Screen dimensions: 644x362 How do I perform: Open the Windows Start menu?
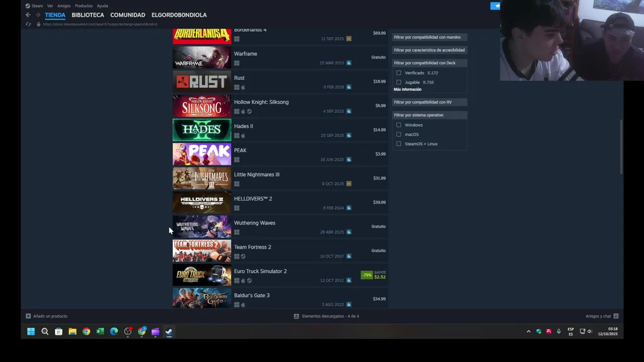31,331
